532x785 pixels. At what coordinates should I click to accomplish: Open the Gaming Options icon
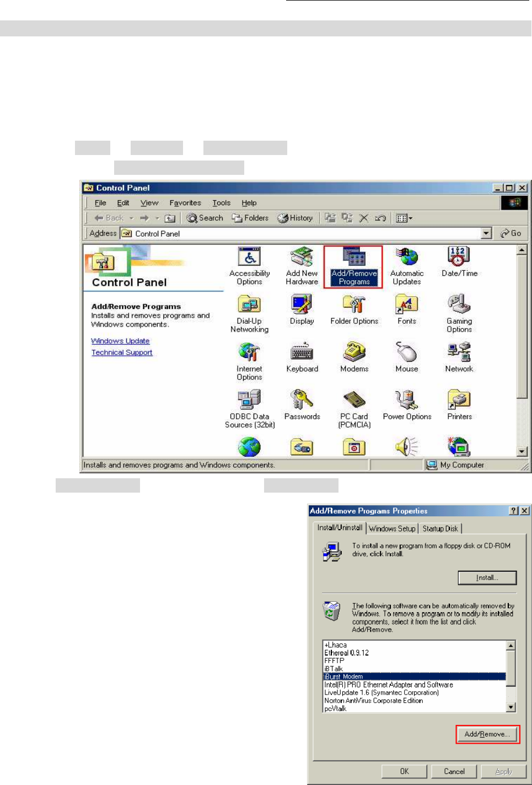(459, 314)
